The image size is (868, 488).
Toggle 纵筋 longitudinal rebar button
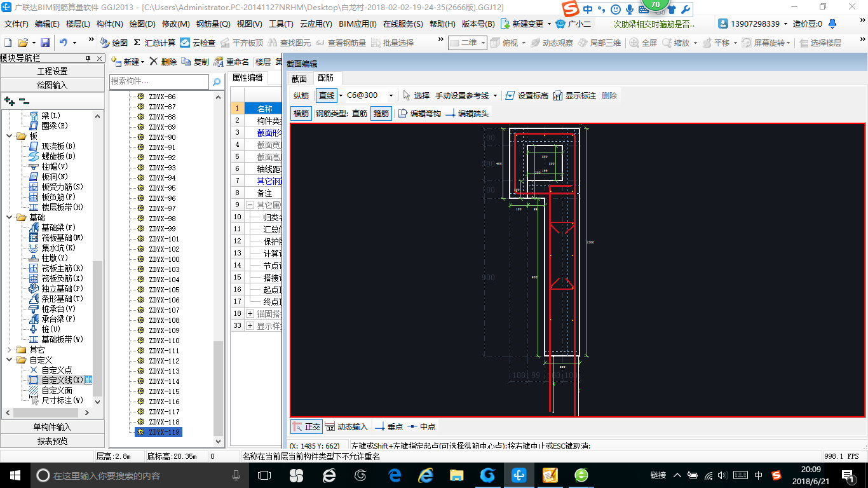[x=301, y=95]
